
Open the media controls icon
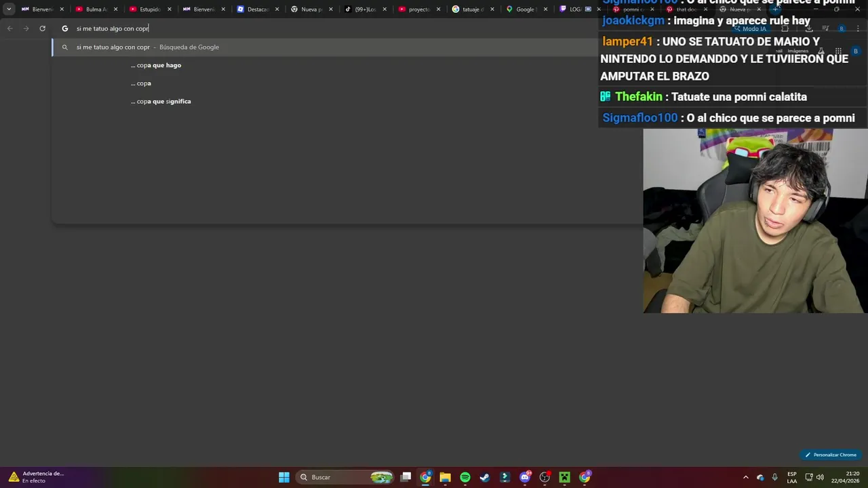(825, 28)
